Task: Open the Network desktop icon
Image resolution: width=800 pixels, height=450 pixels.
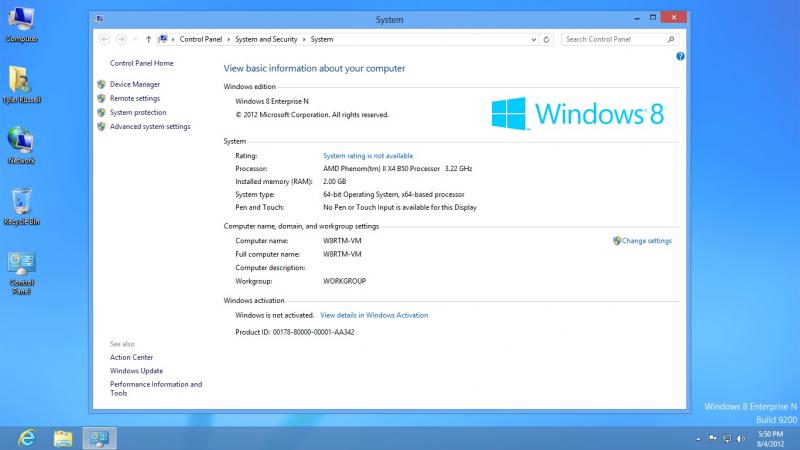Action: (21, 145)
